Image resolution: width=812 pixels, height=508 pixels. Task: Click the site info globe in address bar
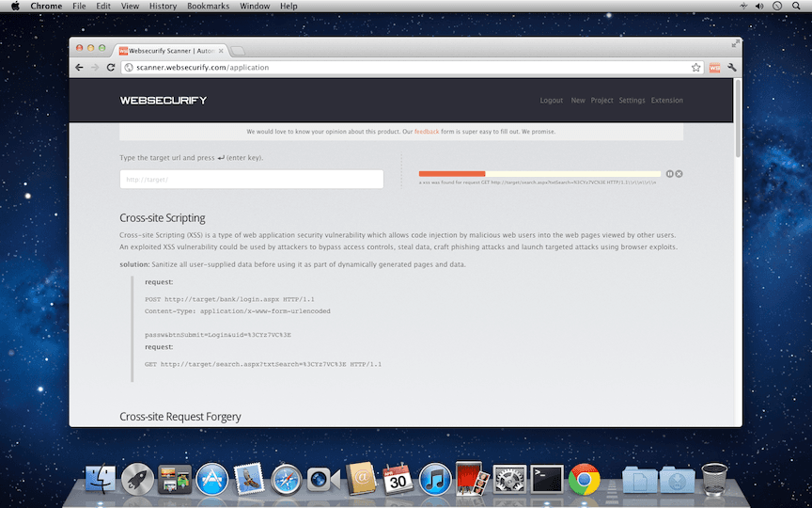coord(129,68)
